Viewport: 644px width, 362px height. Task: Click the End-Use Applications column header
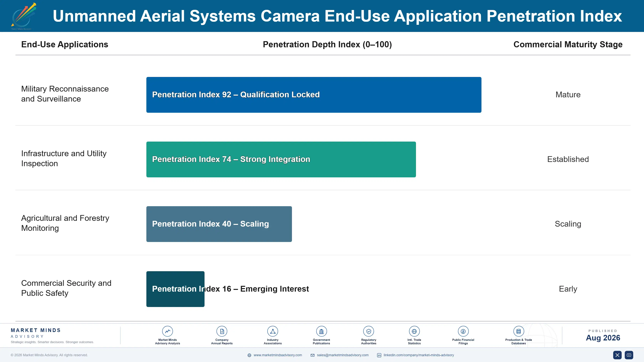click(x=65, y=44)
